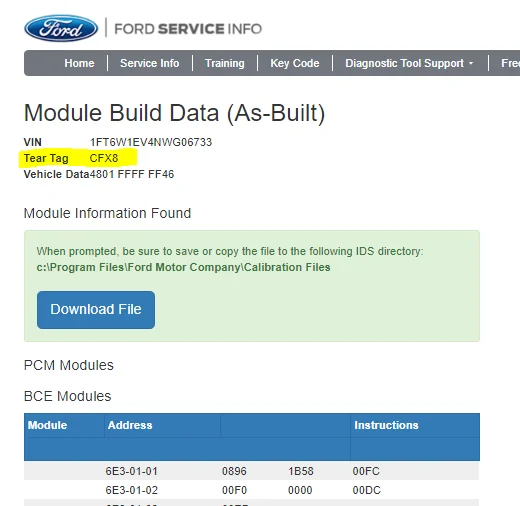Select the VIN number 1FT6W1EV4NWG06733
This screenshot has width=520, height=506.
coord(151,142)
